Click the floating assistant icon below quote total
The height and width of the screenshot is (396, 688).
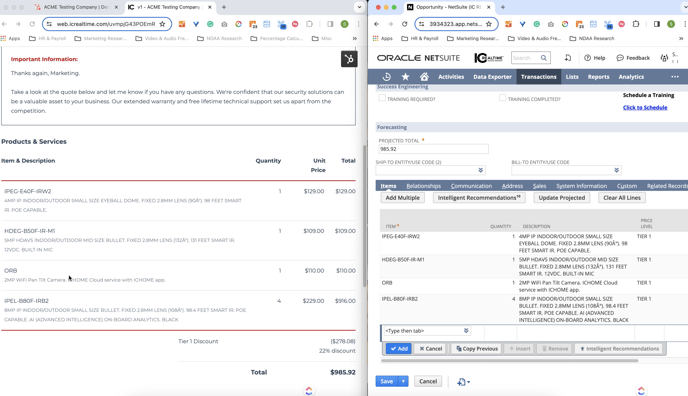(309, 390)
